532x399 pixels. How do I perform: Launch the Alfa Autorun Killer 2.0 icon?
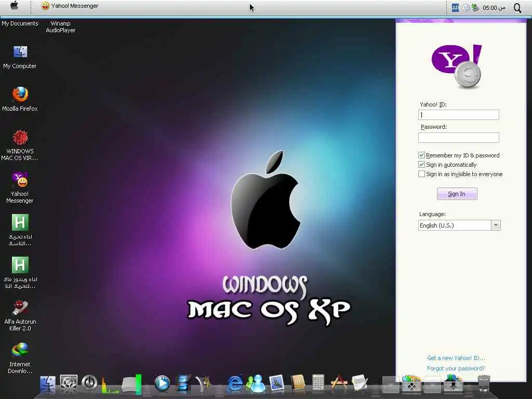(20, 315)
